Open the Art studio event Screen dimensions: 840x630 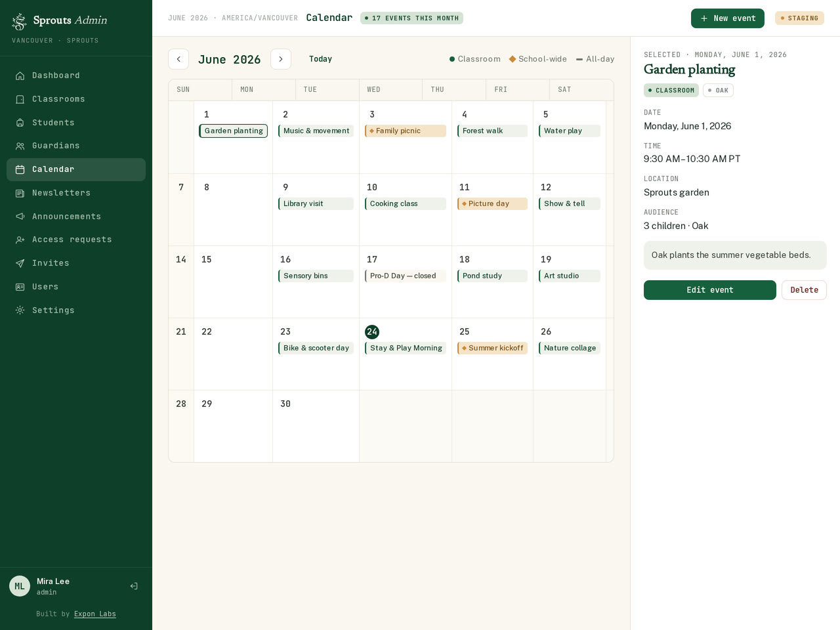tap(570, 276)
